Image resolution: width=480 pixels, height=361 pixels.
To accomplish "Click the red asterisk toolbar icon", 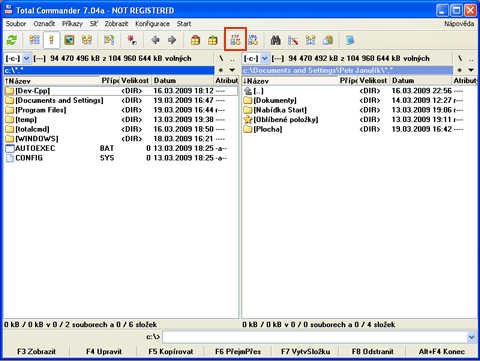I will click(x=132, y=40).
